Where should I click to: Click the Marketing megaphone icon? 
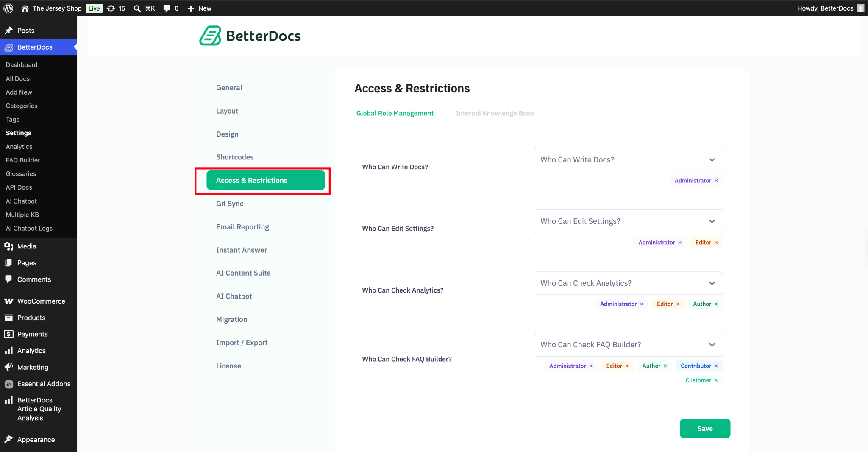8,367
